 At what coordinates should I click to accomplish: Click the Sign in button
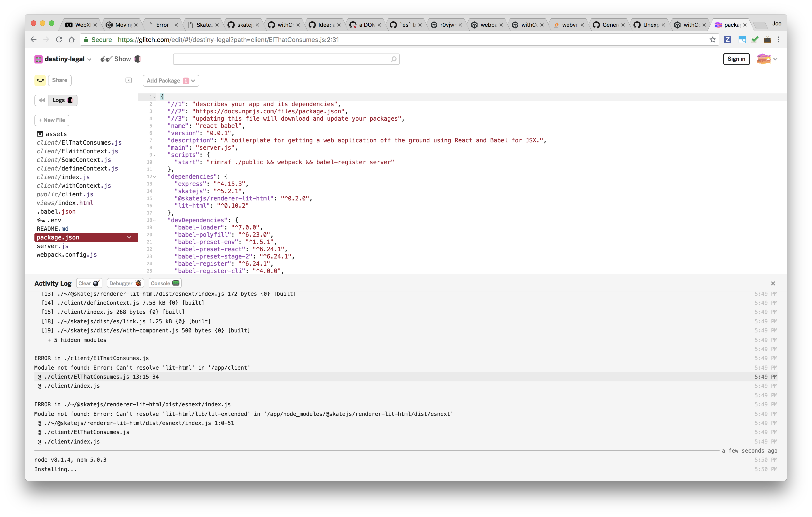[x=736, y=59]
